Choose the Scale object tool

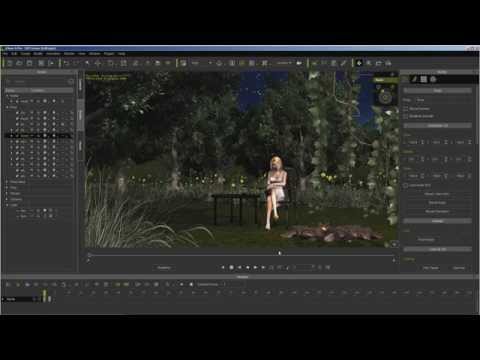point(123,63)
